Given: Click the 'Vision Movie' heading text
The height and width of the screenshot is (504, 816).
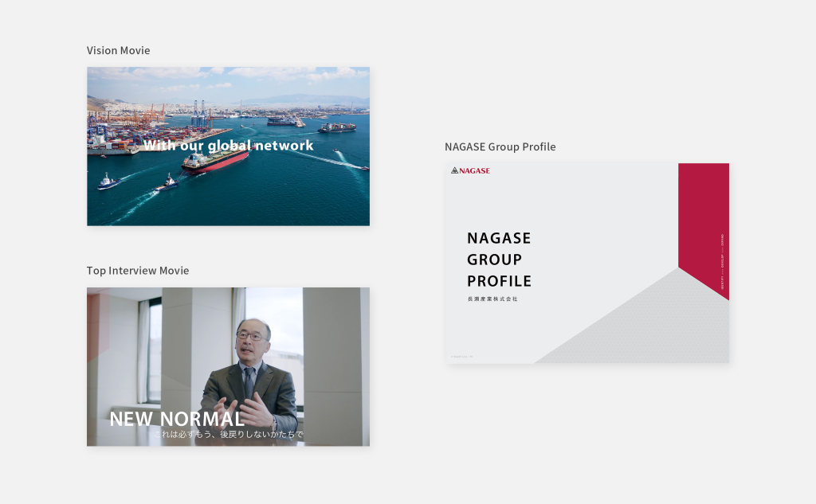Looking at the screenshot, I should [118, 50].
